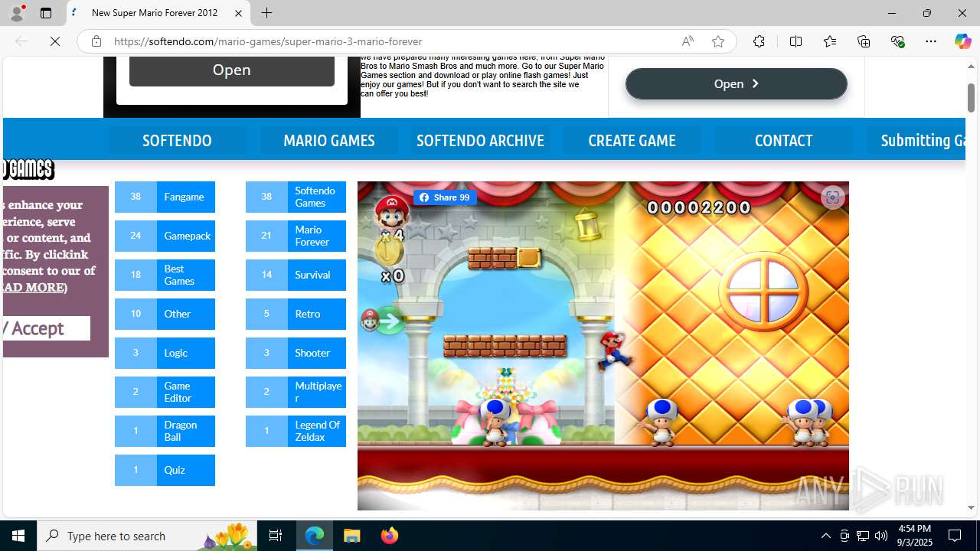Open Shooter games category
Screen dimensions: 980x551
pyautogui.click(x=296, y=353)
